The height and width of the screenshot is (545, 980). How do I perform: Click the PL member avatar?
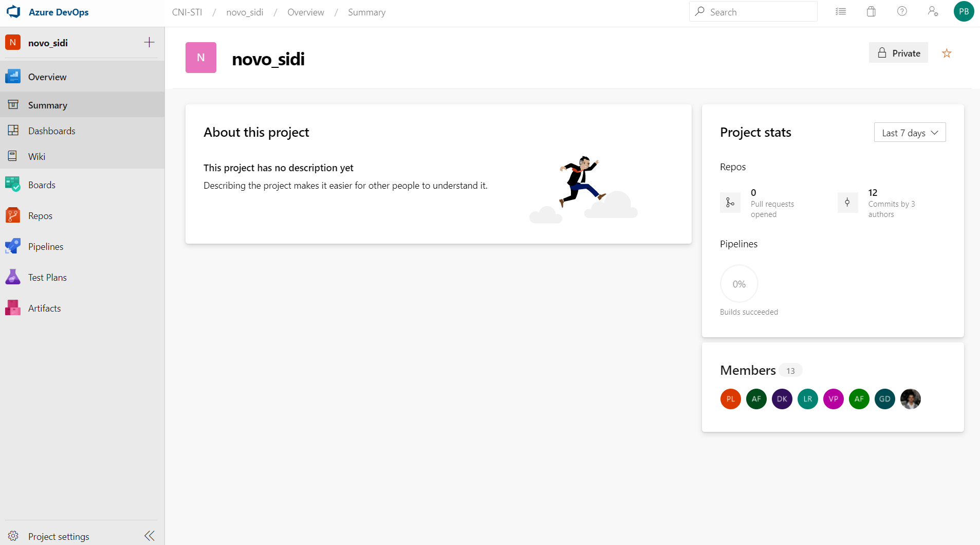[x=730, y=399]
